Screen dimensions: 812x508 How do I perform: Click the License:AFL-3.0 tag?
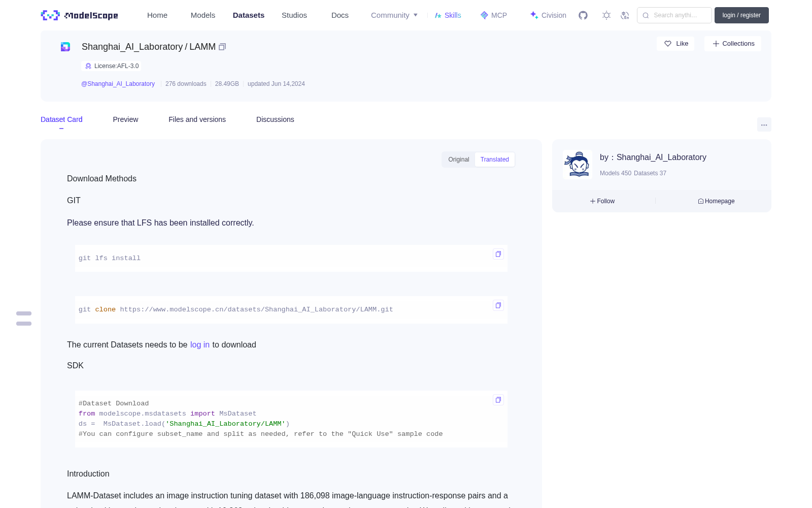tap(112, 66)
